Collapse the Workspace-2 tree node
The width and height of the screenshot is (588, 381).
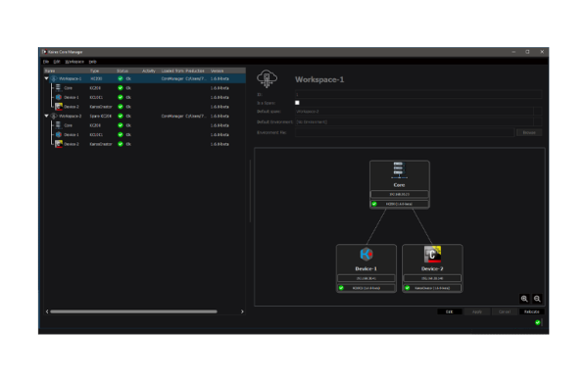(46, 117)
